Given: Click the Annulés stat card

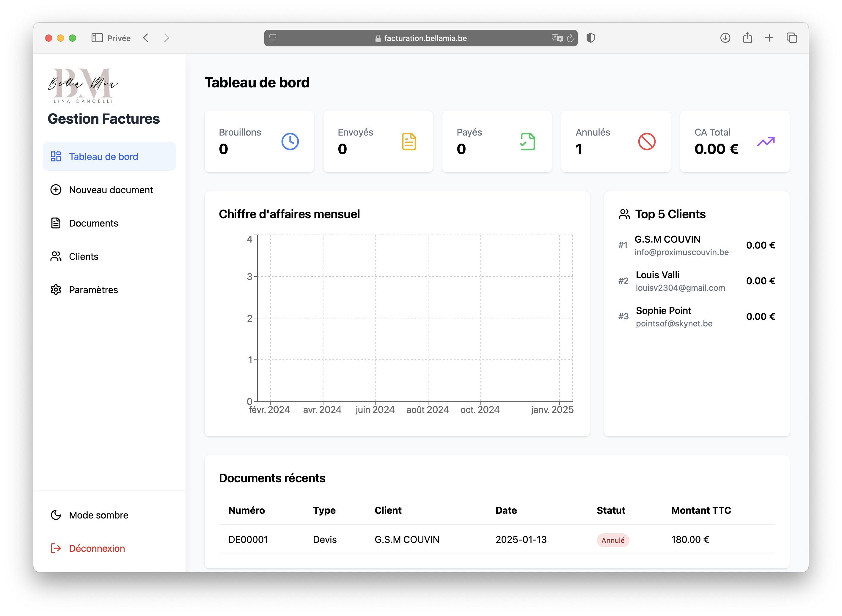Looking at the screenshot, I should tap(615, 142).
